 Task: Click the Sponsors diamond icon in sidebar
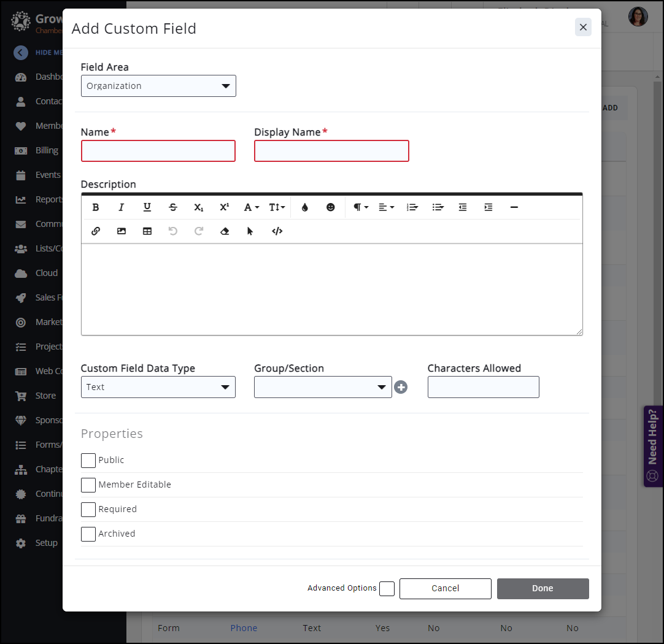[21, 421]
